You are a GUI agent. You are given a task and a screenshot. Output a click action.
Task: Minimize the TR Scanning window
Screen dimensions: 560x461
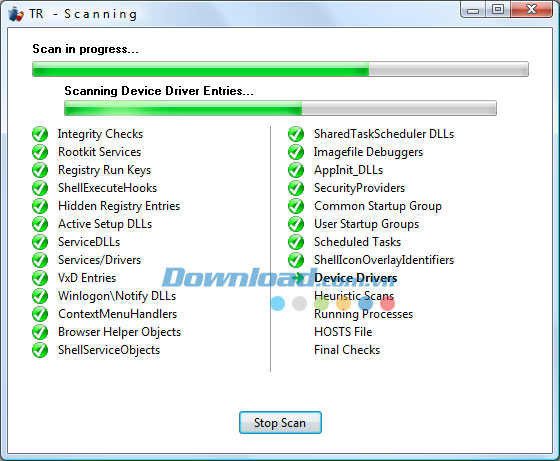click(x=473, y=10)
